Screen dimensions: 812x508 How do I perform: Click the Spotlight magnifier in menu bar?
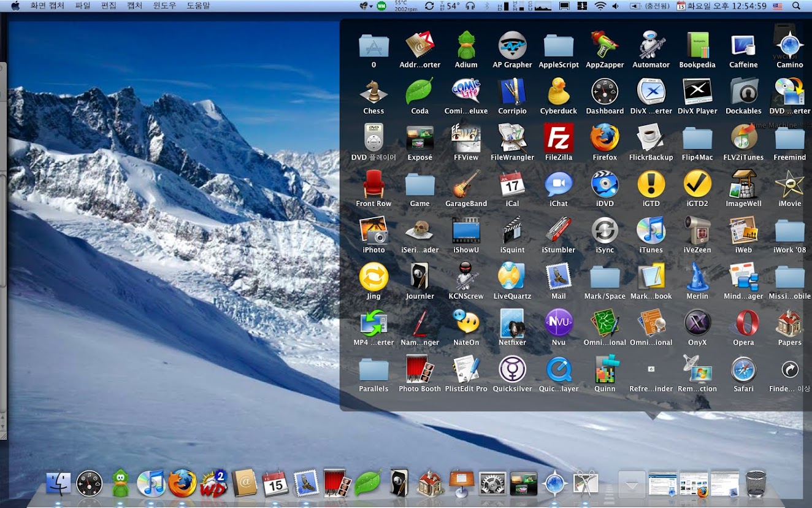click(x=796, y=6)
